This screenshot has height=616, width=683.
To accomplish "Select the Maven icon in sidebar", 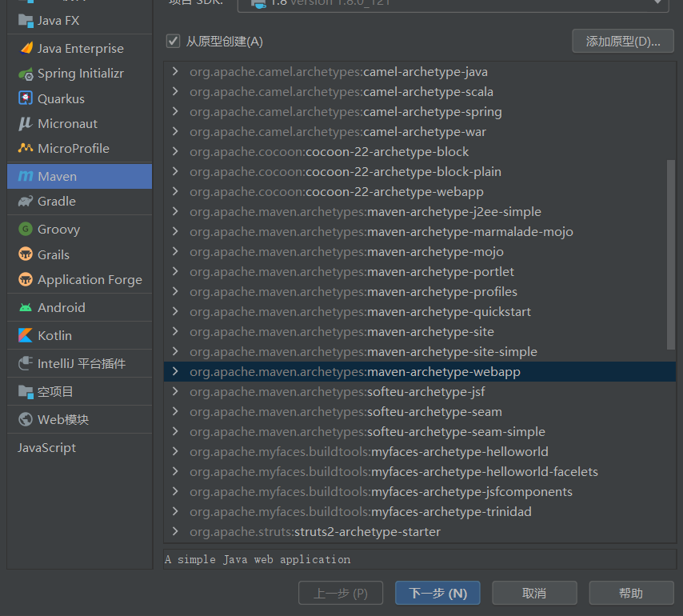I will [26, 177].
